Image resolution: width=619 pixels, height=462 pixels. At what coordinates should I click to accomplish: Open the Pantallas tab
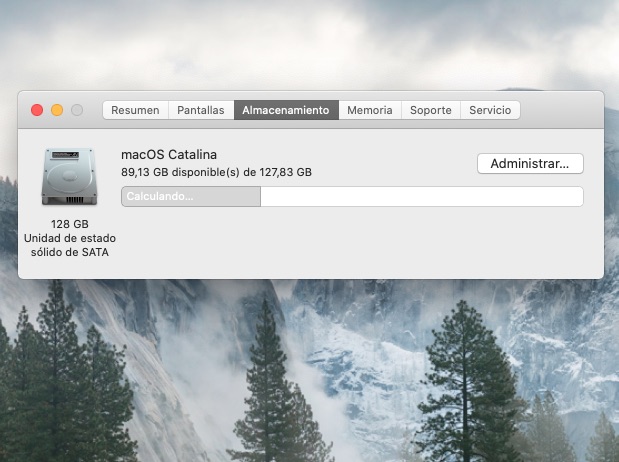(200, 110)
